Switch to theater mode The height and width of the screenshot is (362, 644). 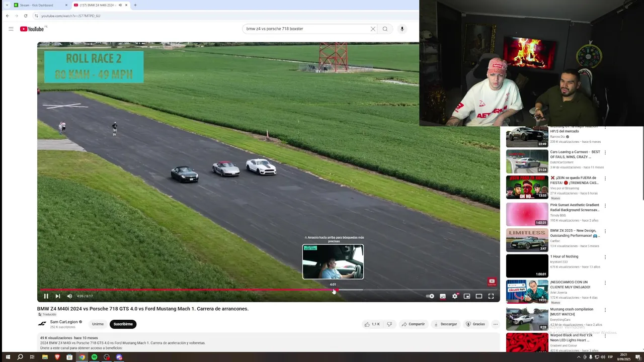(479, 296)
